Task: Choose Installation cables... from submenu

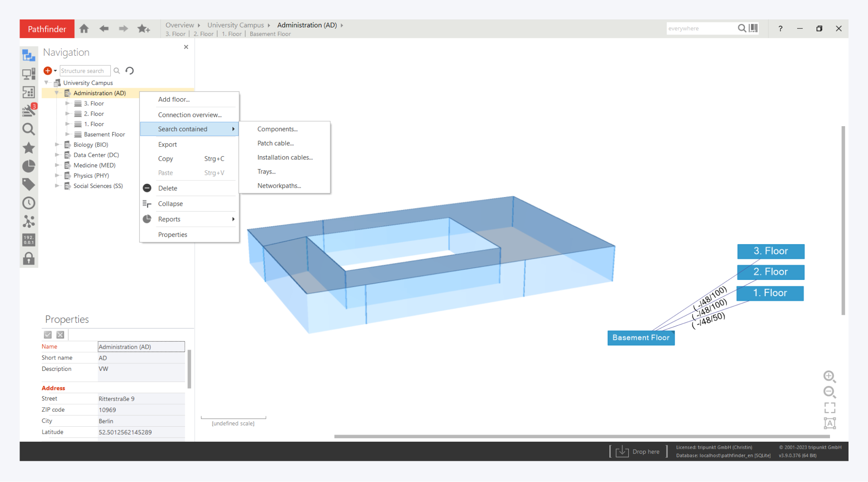Action: [x=285, y=158]
